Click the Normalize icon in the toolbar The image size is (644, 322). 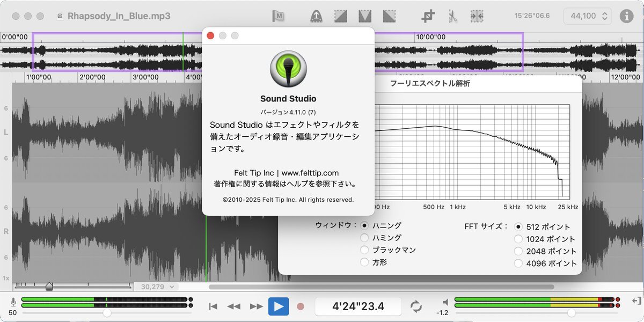tap(316, 16)
